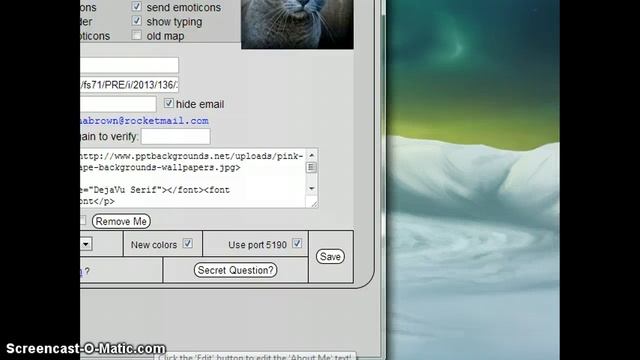This screenshot has height=360, width=640.
Task: Click the rocketmail.com email link
Action: tap(144, 121)
